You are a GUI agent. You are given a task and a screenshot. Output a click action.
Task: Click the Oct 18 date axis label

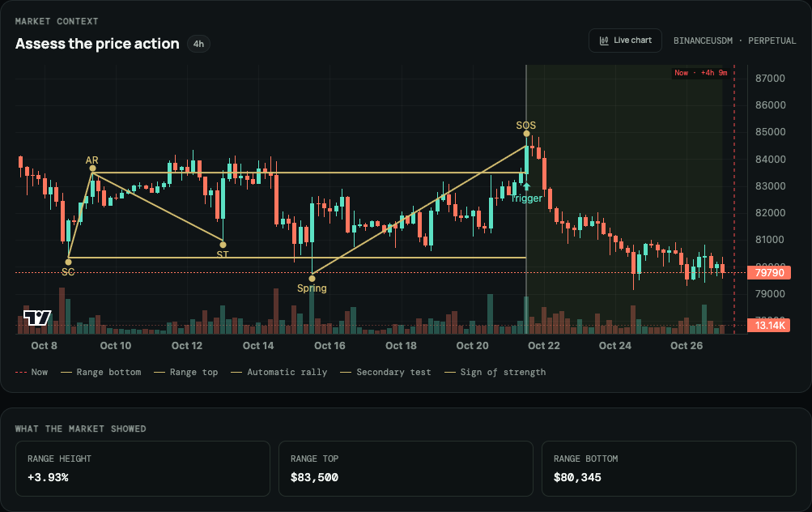pos(401,346)
